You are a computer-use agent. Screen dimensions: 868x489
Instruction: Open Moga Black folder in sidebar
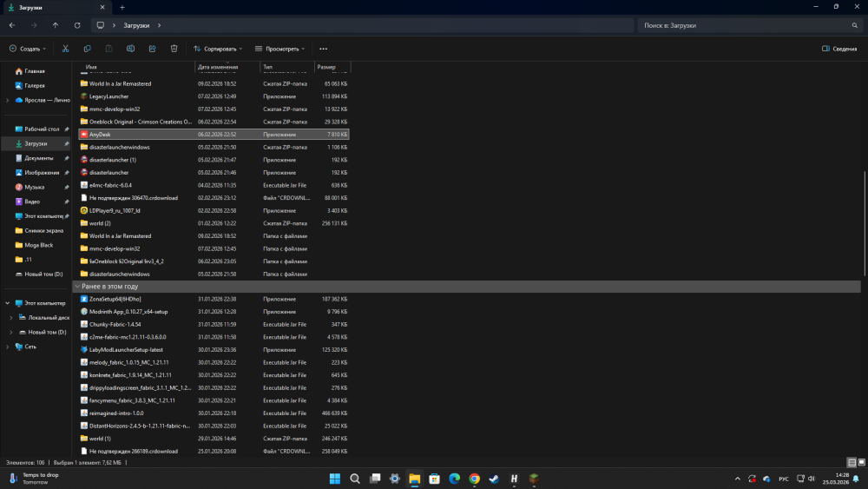39,245
